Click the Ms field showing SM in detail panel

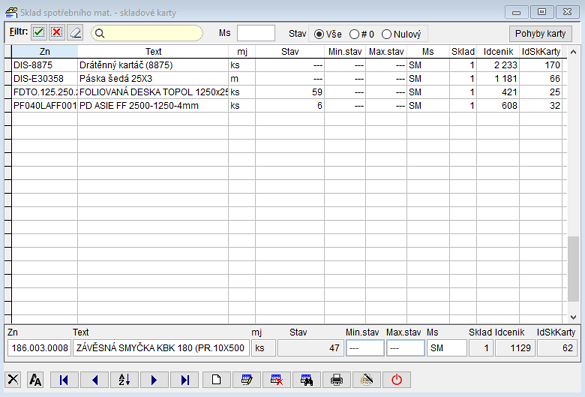(x=447, y=348)
